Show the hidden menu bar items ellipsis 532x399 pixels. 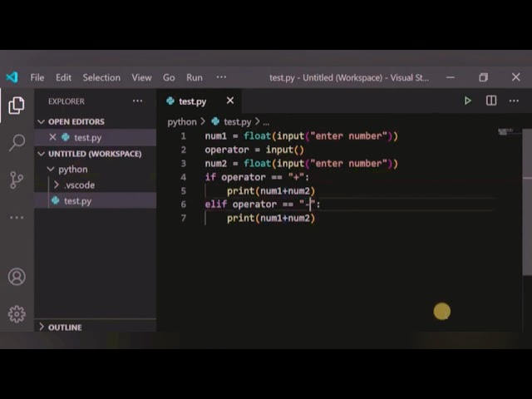[x=221, y=77]
